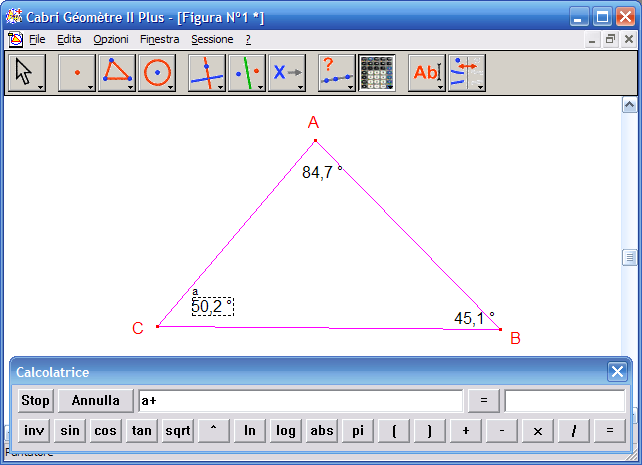Select the Triangle tool

[x=117, y=73]
